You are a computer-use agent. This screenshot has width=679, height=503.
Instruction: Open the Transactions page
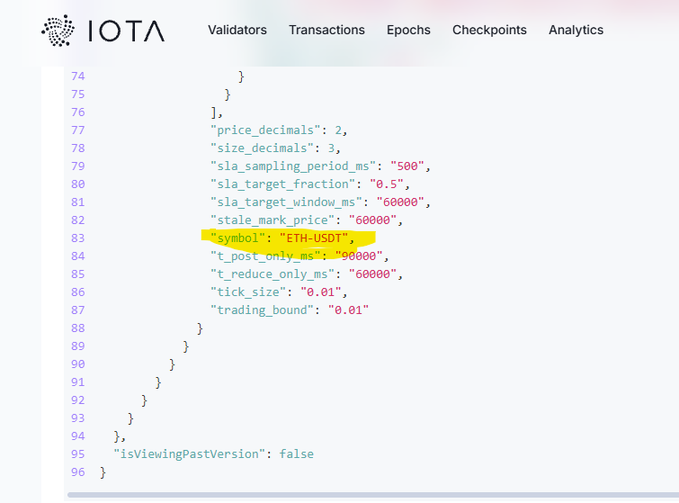[x=327, y=30]
